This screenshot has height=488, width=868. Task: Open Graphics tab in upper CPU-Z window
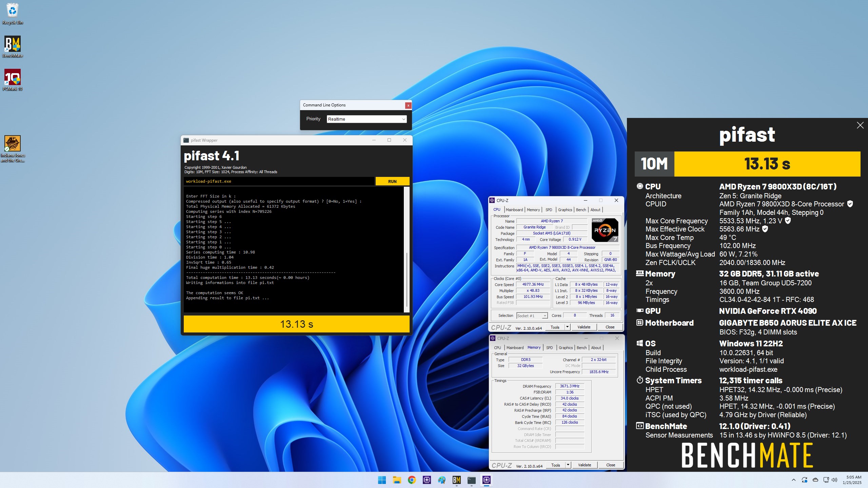coord(565,210)
